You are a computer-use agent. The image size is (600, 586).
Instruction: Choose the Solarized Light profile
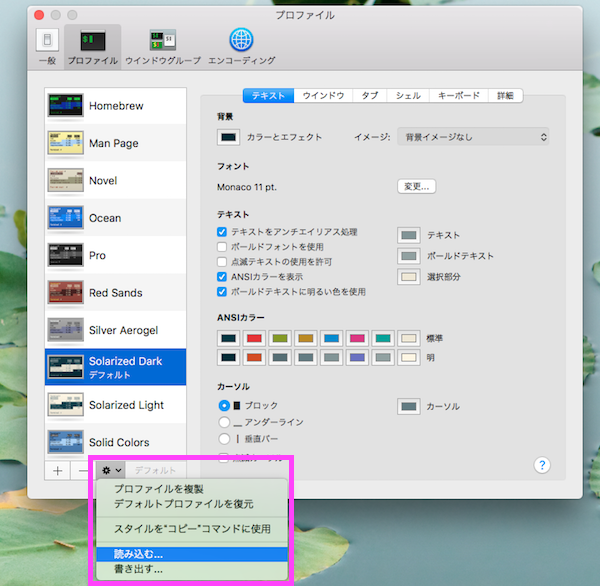(115, 405)
